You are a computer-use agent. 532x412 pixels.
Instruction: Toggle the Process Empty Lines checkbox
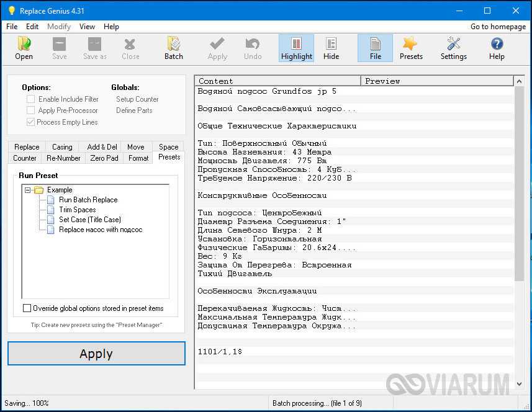(31, 122)
